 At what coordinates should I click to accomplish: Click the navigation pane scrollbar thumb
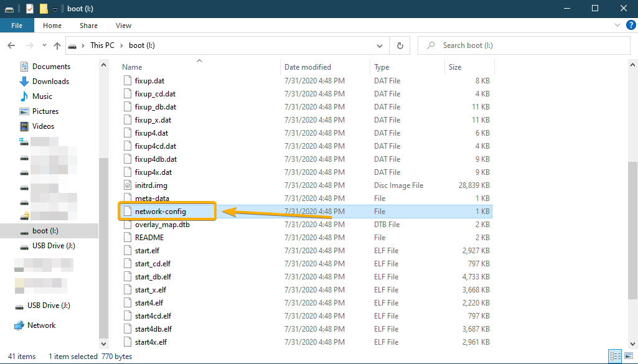coord(103,248)
